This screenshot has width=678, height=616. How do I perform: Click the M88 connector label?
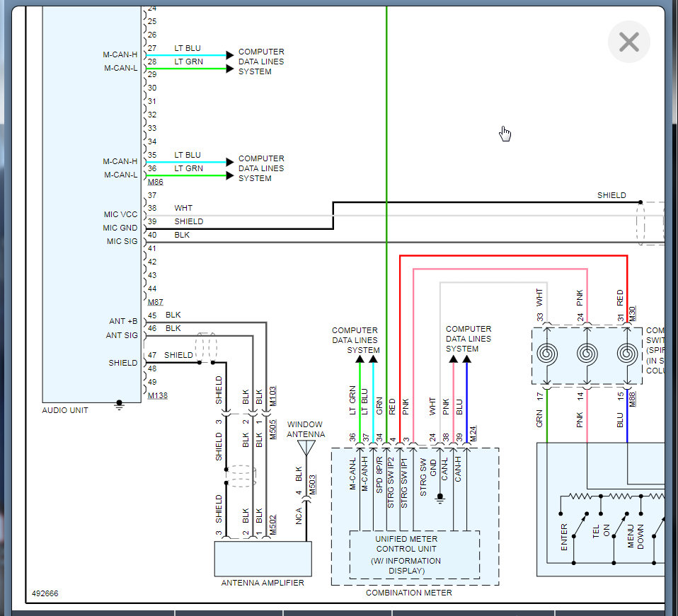[x=632, y=399]
